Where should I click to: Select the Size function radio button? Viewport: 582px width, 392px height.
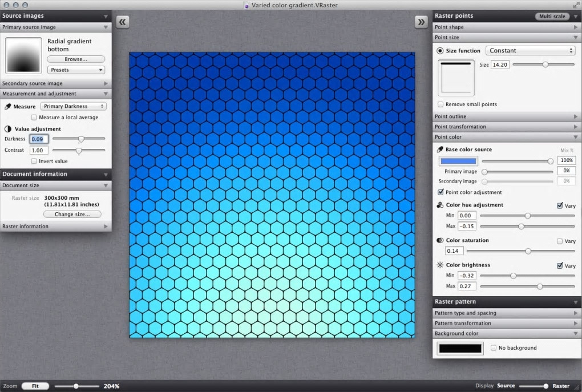click(440, 50)
